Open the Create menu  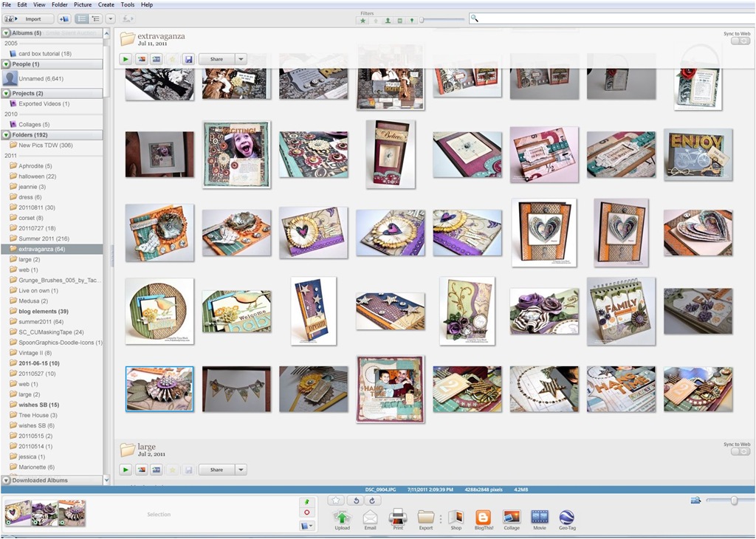point(106,4)
